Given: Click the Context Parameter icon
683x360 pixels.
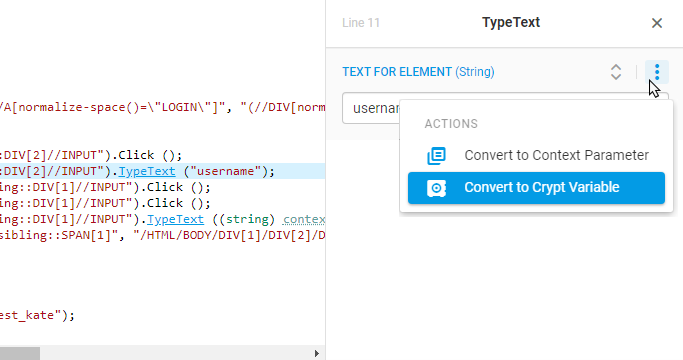Looking at the screenshot, I should pos(436,156).
